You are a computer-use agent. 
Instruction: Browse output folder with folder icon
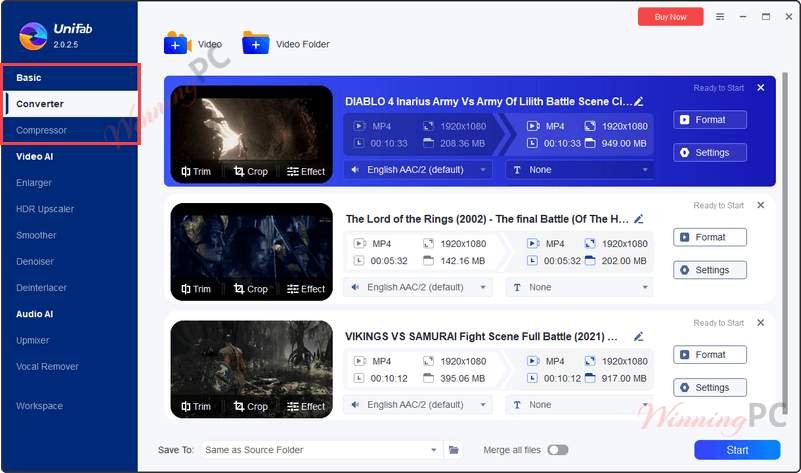tap(454, 450)
